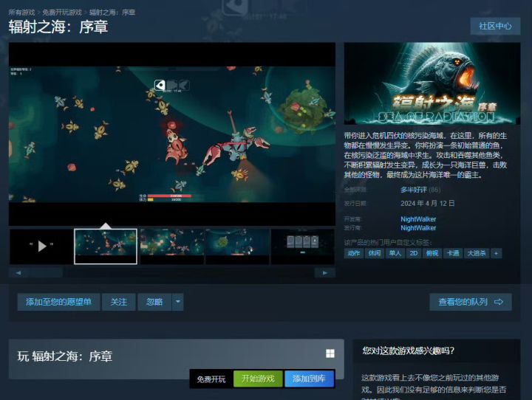532x400 pixels.
Task: Open the 辐射之海：序章 breadcrumb link
Action: pyautogui.click(x=112, y=13)
